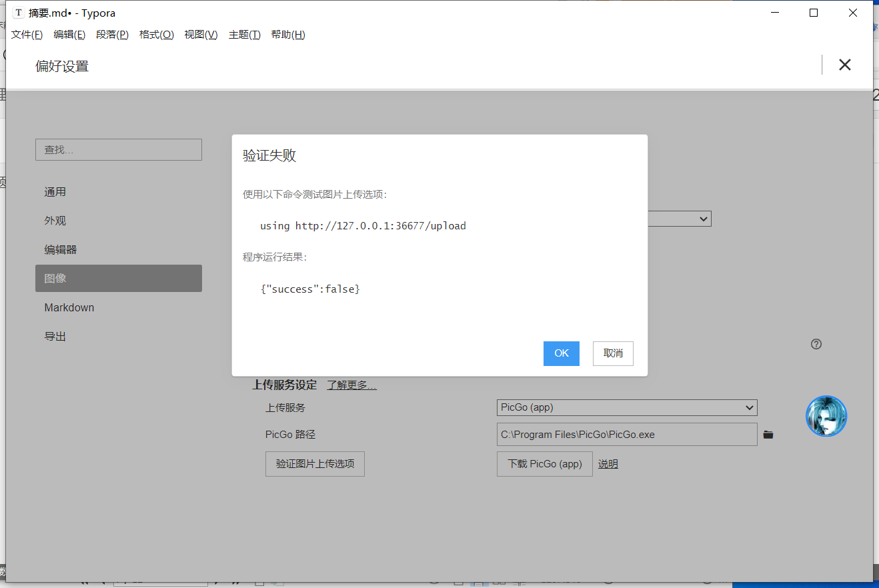Switch to the 编辑器 settings section
879x588 pixels.
[61, 249]
